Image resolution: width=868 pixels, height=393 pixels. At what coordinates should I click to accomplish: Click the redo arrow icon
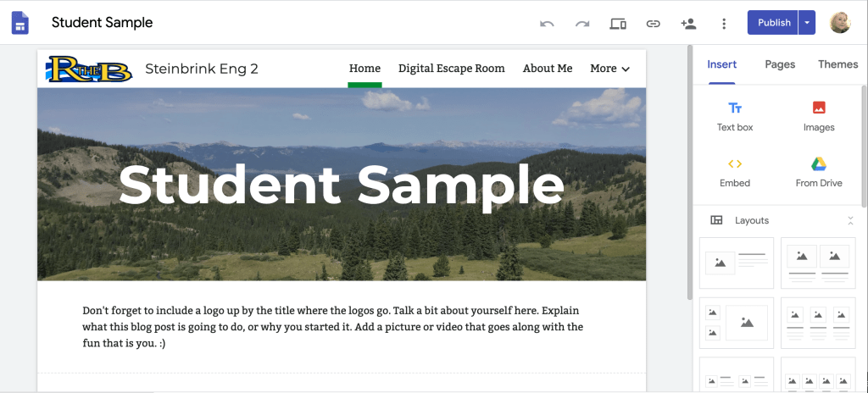tap(582, 23)
